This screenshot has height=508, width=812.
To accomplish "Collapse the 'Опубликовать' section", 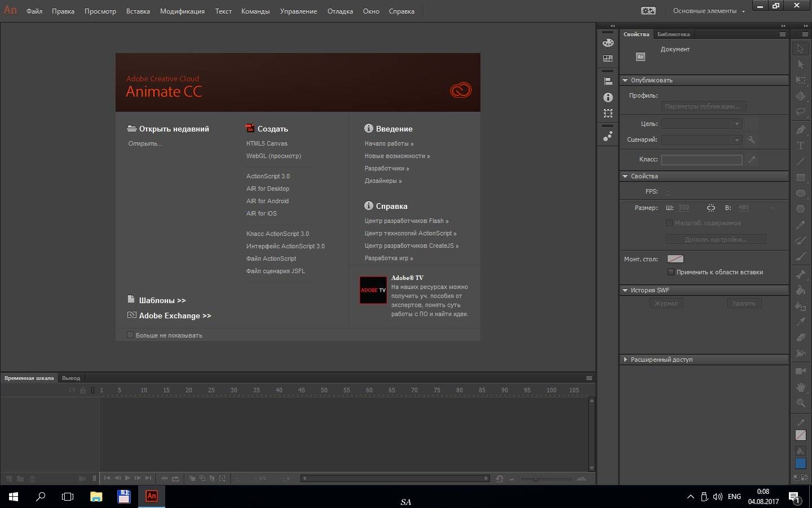I will click(x=625, y=80).
